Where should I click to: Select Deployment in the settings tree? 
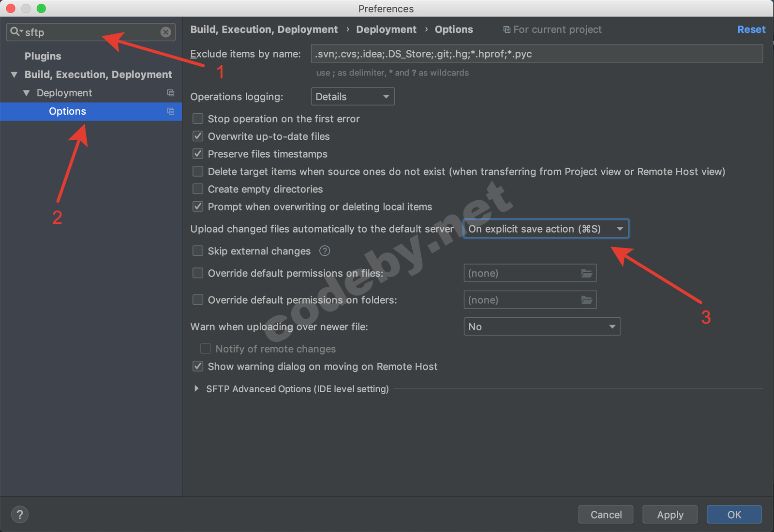pyautogui.click(x=64, y=93)
